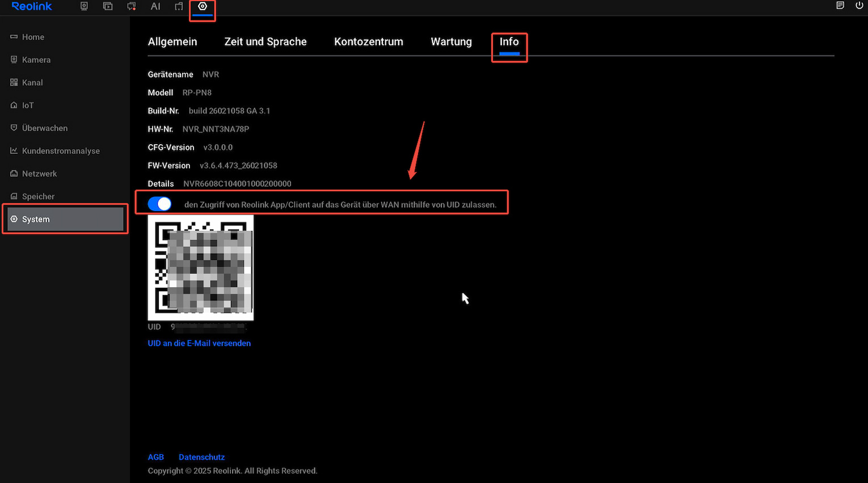Image resolution: width=868 pixels, height=483 pixels.
Task: Open Kamera in the sidebar
Action: pos(36,60)
